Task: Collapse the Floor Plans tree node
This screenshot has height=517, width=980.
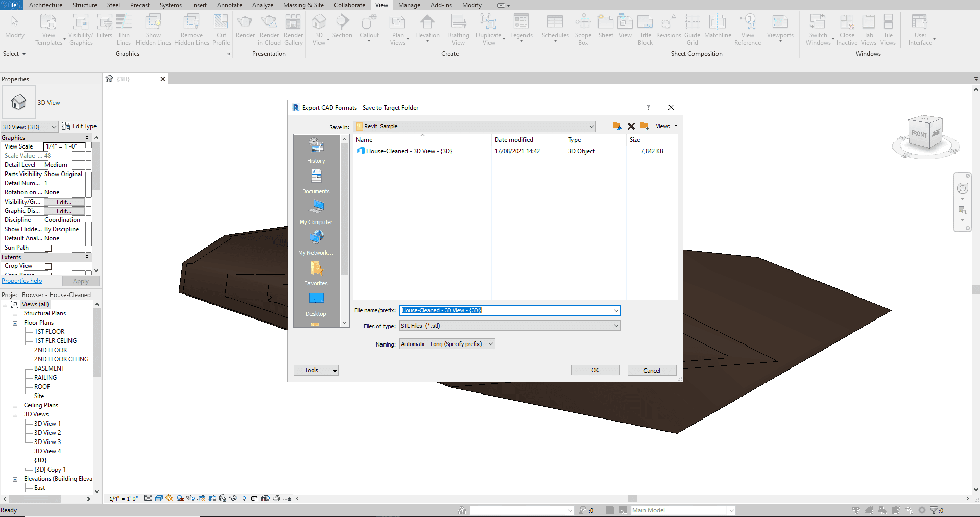Action: pos(15,323)
